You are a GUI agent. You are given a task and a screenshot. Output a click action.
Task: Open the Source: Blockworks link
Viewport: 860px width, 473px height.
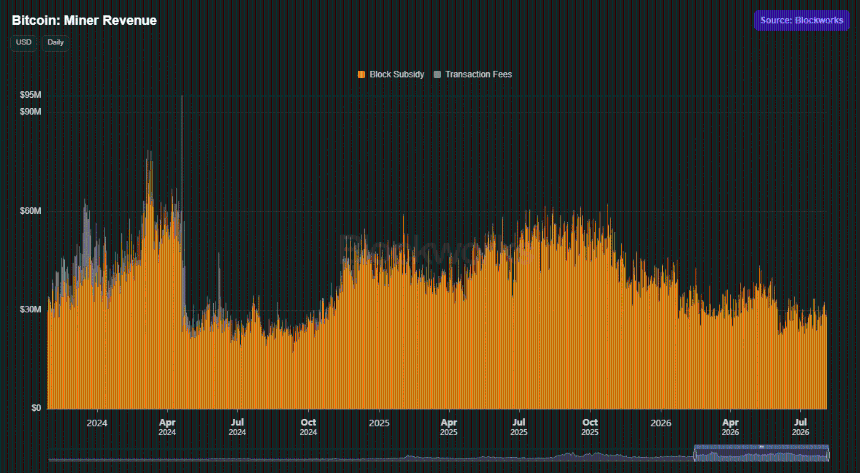[x=801, y=20]
